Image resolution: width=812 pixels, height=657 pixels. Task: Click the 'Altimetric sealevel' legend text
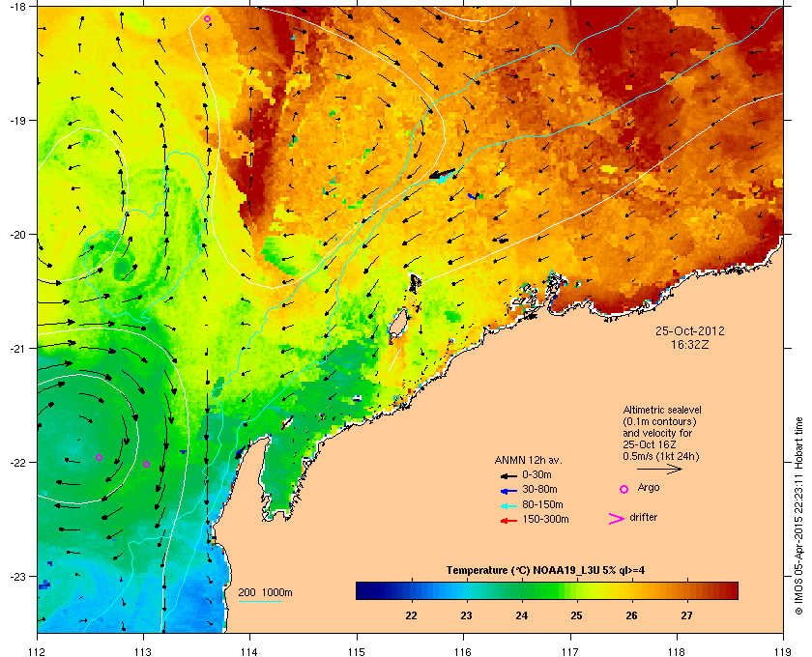[x=662, y=410]
